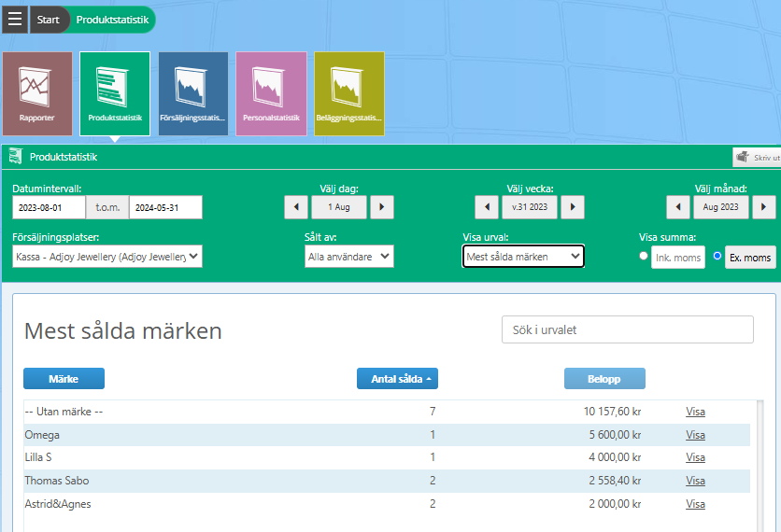Go to next day arrow
This screenshot has height=532, width=781.
coord(382,207)
